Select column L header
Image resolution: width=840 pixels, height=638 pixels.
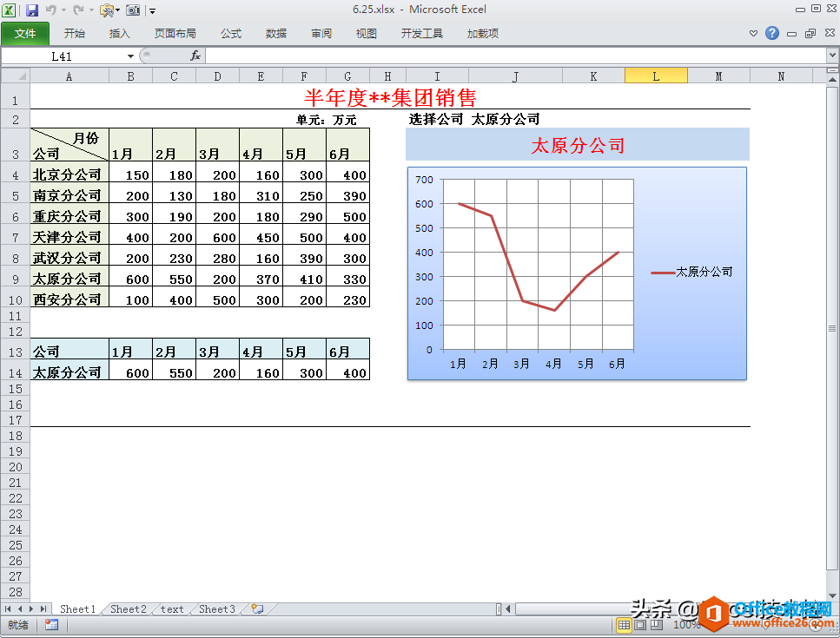656,76
